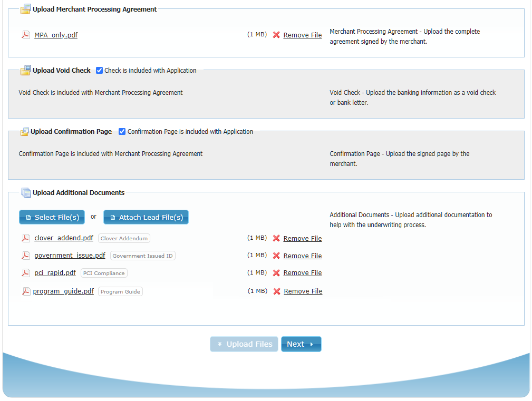Click the PDF icon next to government_issue.pdf

point(25,256)
